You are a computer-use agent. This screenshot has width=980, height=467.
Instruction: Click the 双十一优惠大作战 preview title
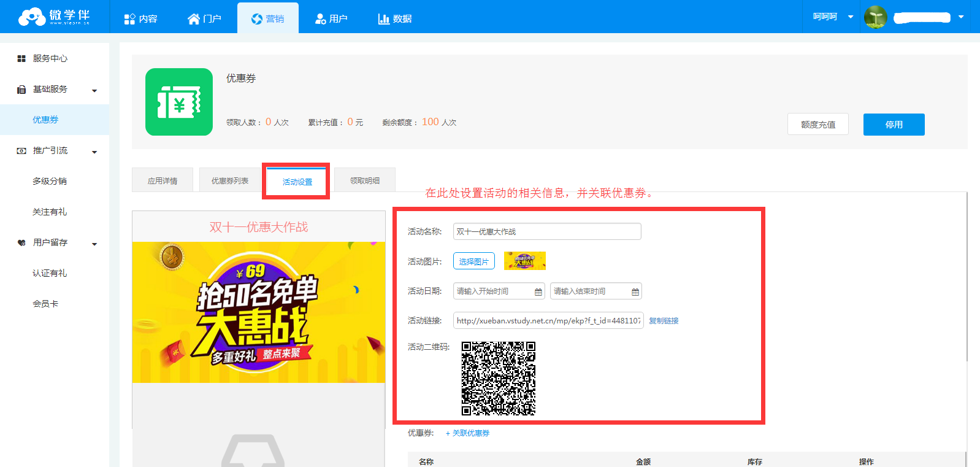(259, 227)
